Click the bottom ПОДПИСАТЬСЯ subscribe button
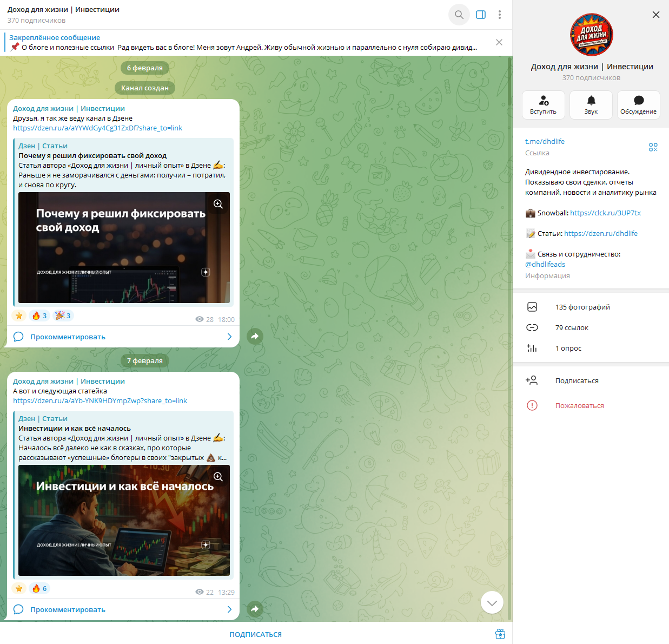The image size is (669, 644). (256, 634)
